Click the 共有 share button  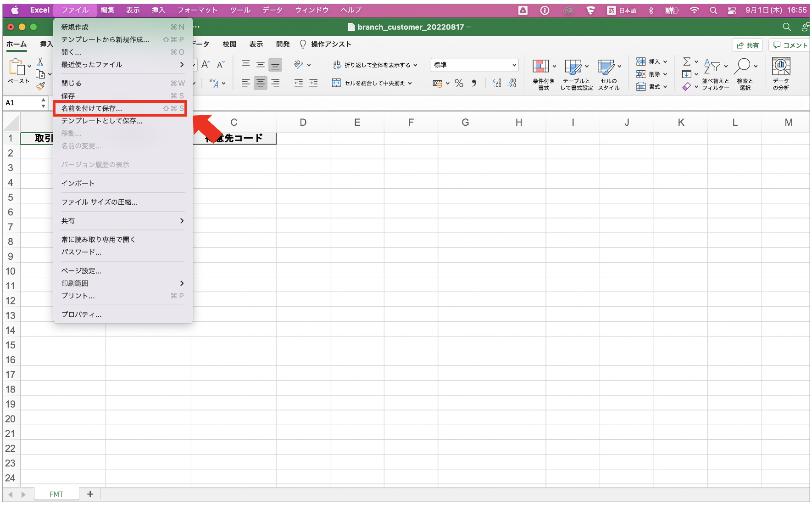pos(747,45)
